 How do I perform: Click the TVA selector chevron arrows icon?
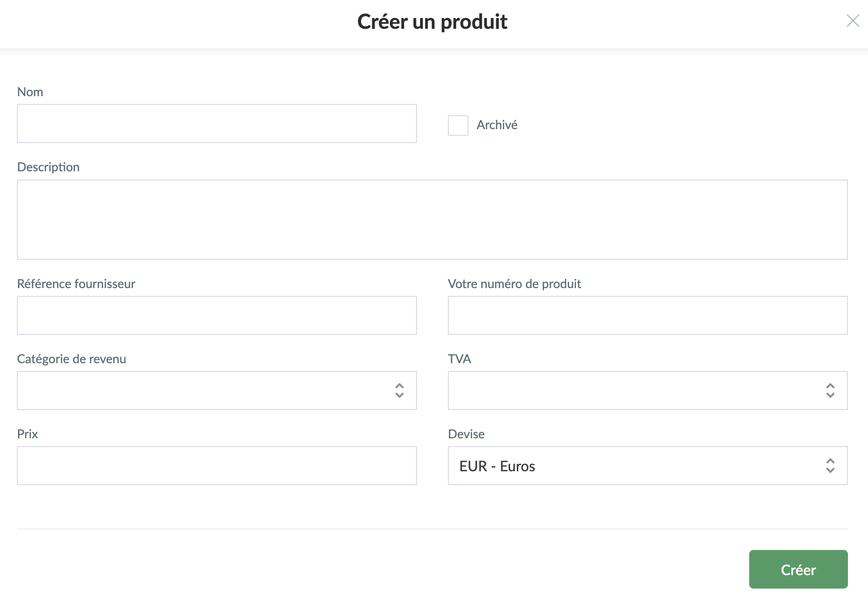tap(830, 390)
